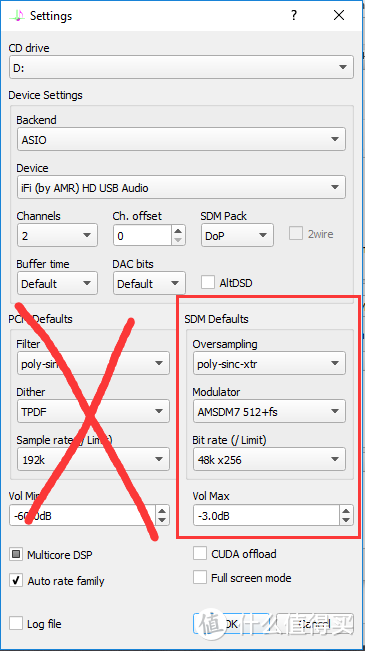Toggle the 2wire checkbox
Screen dimensions: 365x651
296,234
